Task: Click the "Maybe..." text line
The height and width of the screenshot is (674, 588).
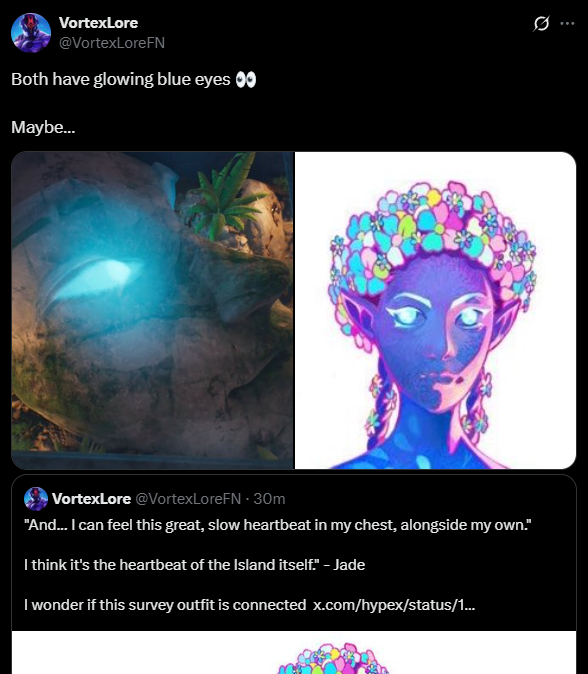Action: 43,127
